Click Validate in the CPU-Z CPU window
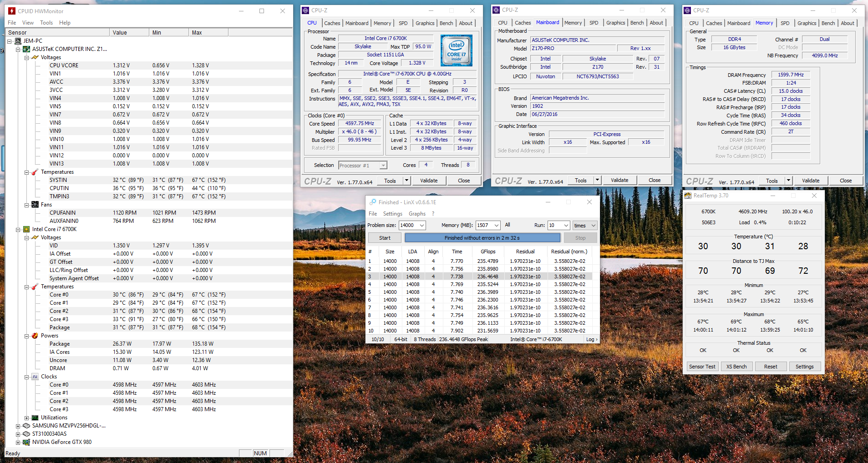The image size is (868, 463). 429,181
